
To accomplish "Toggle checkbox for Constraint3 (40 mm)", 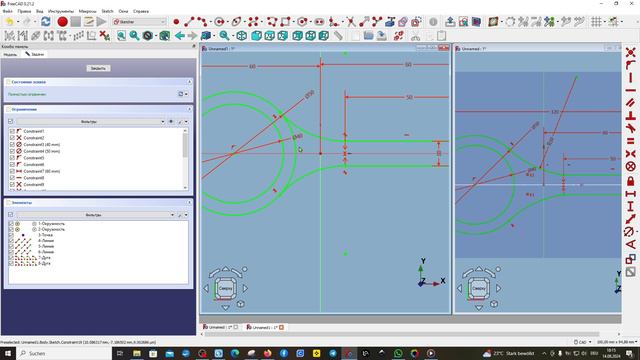I will (x=12, y=144).
